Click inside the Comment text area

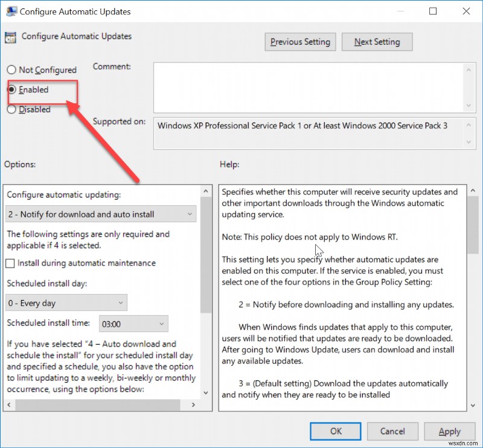308,85
